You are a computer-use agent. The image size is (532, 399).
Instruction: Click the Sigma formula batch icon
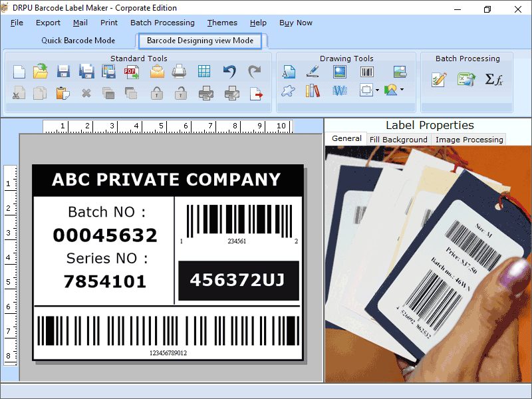pos(493,78)
